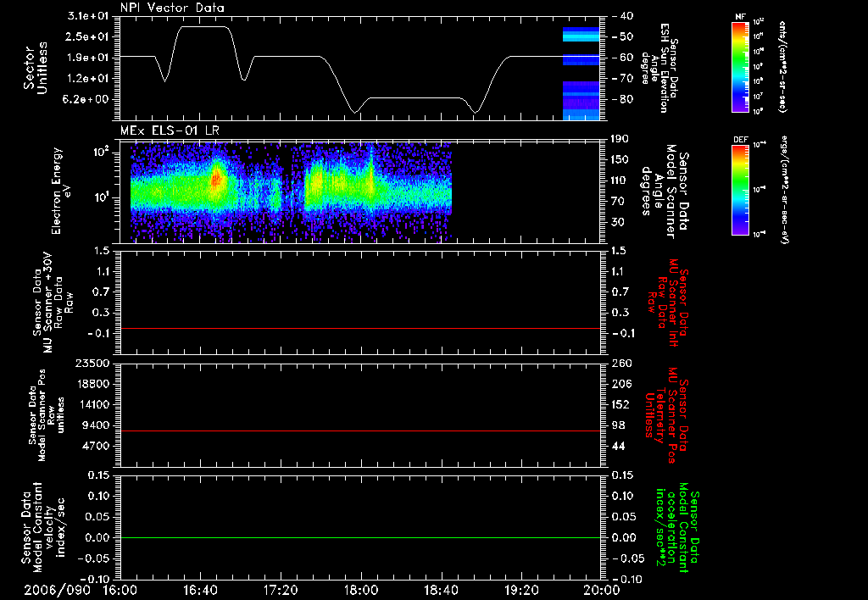Click the 98 telemetry tick value

pyautogui.click(x=618, y=425)
